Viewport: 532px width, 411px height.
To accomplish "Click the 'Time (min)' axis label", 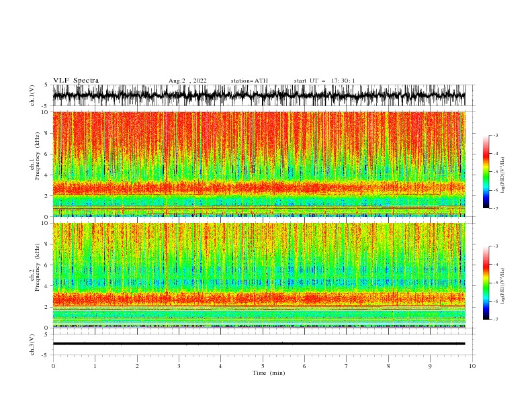I will click(269, 373).
